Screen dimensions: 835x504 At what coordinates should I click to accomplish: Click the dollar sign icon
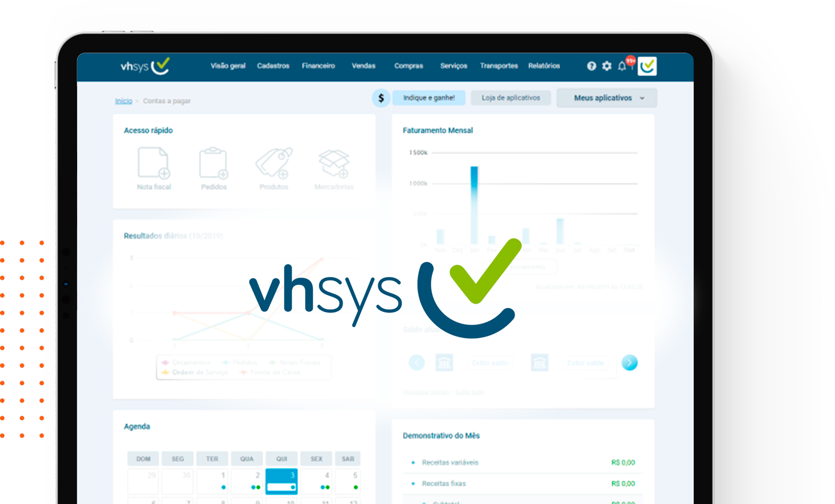tap(381, 98)
